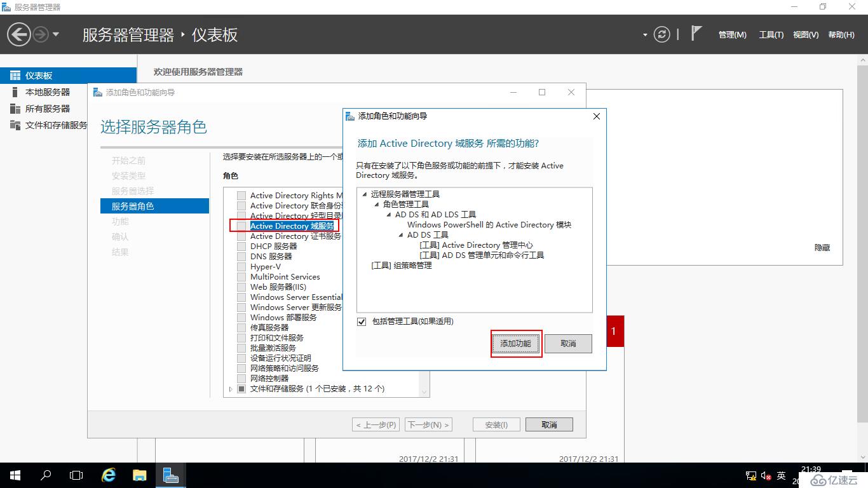
Task: Open taskbar search magnifier
Action: click(46, 475)
